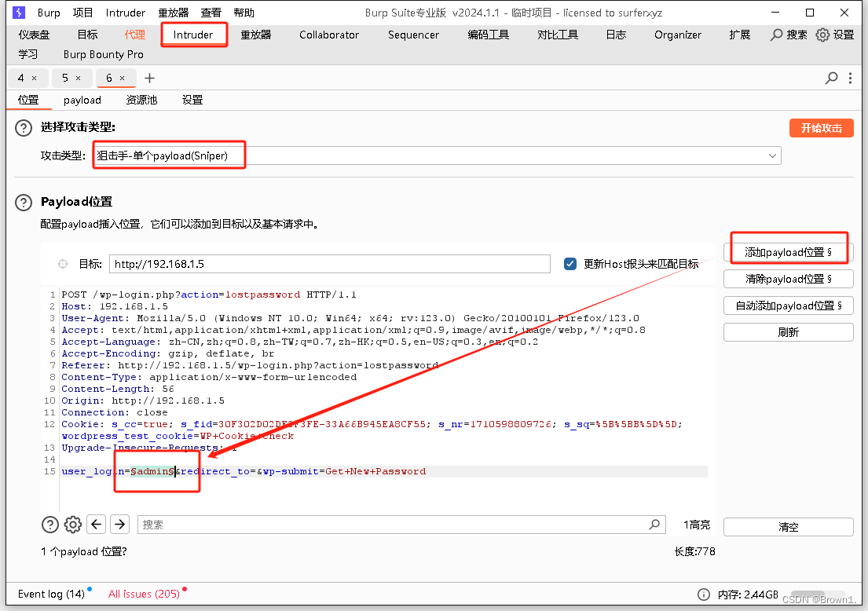The image size is (868, 611).
Task: Switch to 代理 tab
Action: point(134,35)
